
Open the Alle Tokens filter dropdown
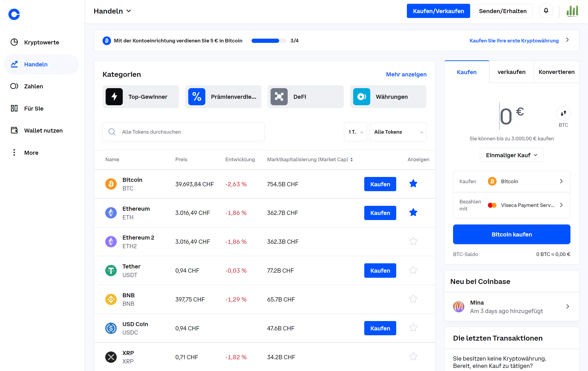coord(398,132)
